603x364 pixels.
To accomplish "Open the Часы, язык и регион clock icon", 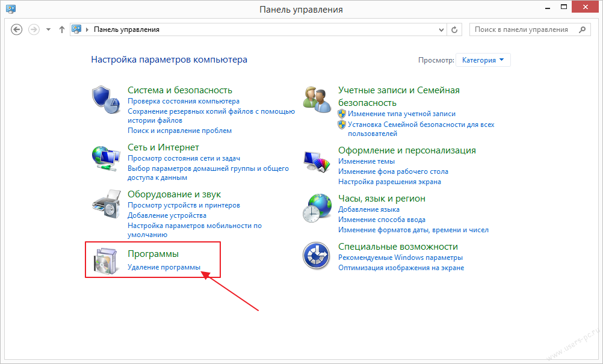I will click(x=317, y=208).
